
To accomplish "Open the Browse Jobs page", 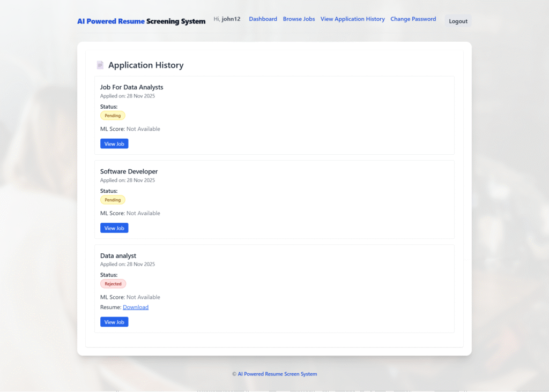I will pyautogui.click(x=299, y=19).
